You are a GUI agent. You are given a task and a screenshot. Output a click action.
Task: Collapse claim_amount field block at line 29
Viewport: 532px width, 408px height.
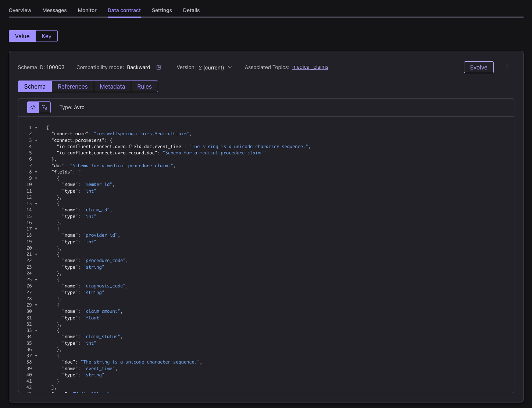[36, 305]
